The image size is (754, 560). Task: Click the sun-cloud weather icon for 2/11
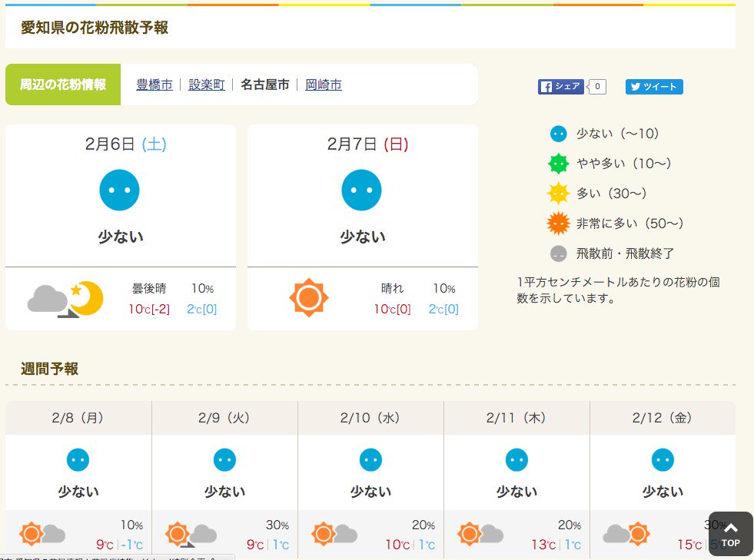click(480, 534)
